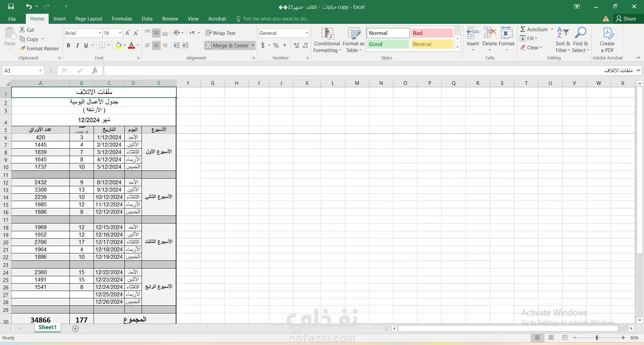Switch to the Formulas tab
Image resolution: width=644 pixels, height=345 pixels.
pyautogui.click(x=122, y=19)
